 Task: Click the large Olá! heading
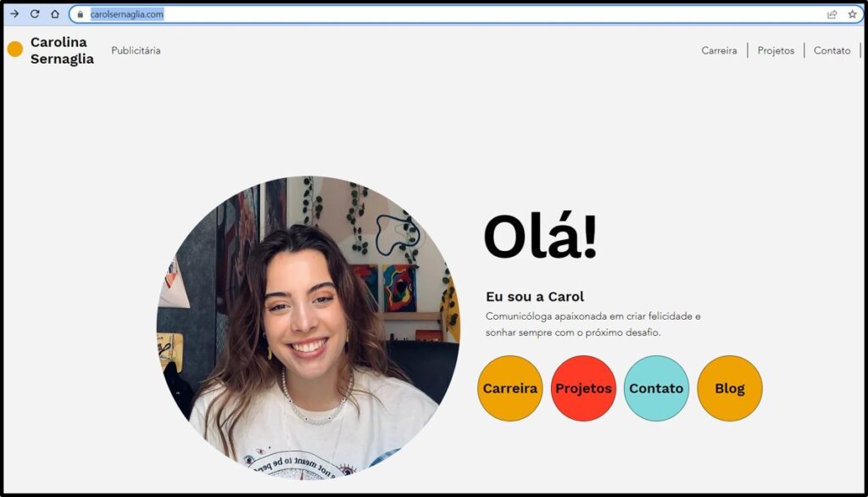coord(540,236)
